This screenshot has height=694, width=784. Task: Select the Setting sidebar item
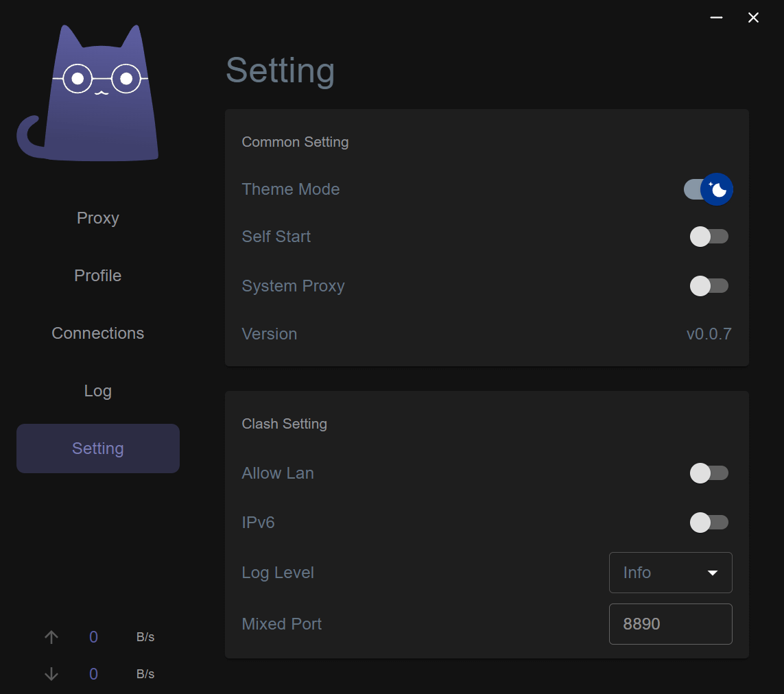point(98,448)
